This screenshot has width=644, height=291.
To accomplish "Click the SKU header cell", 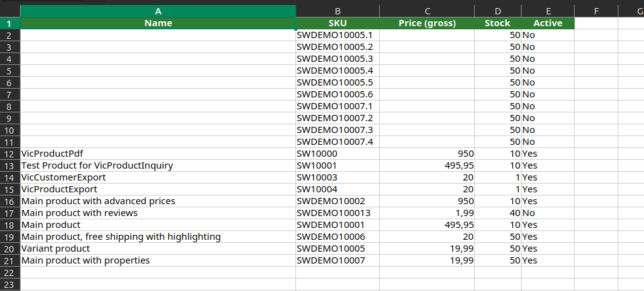I will click(x=337, y=23).
